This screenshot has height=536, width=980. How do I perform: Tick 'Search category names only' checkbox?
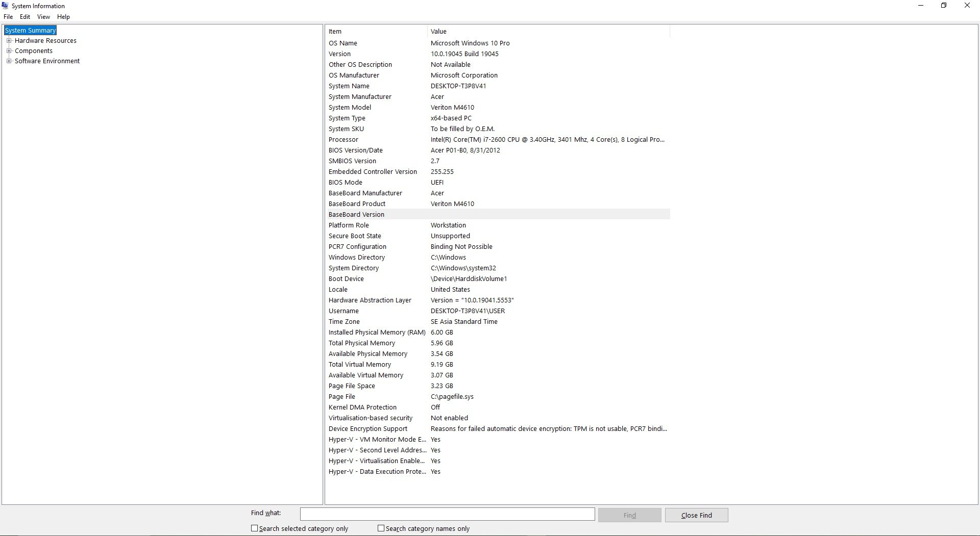coord(381,528)
